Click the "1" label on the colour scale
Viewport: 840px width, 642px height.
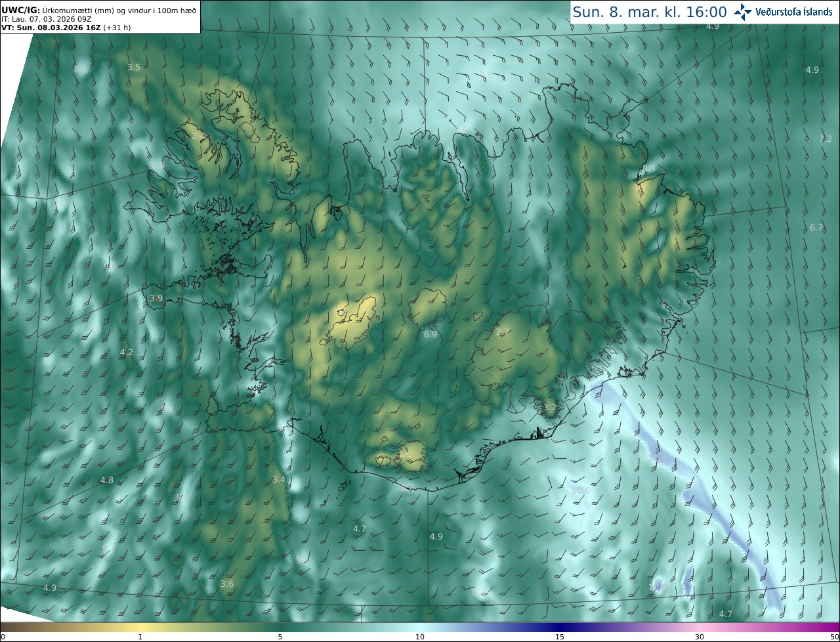point(140,637)
